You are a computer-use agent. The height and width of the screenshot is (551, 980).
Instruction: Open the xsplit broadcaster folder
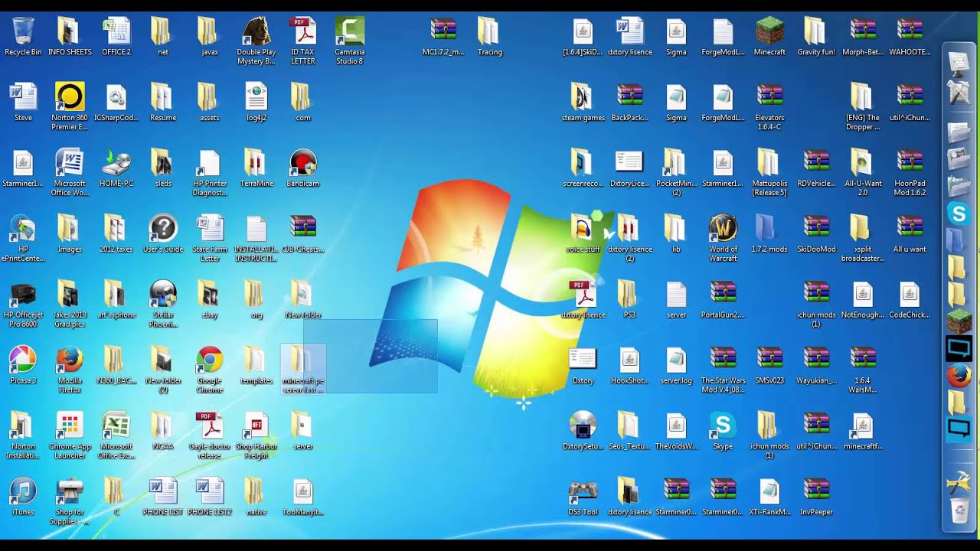click(863, 238)
